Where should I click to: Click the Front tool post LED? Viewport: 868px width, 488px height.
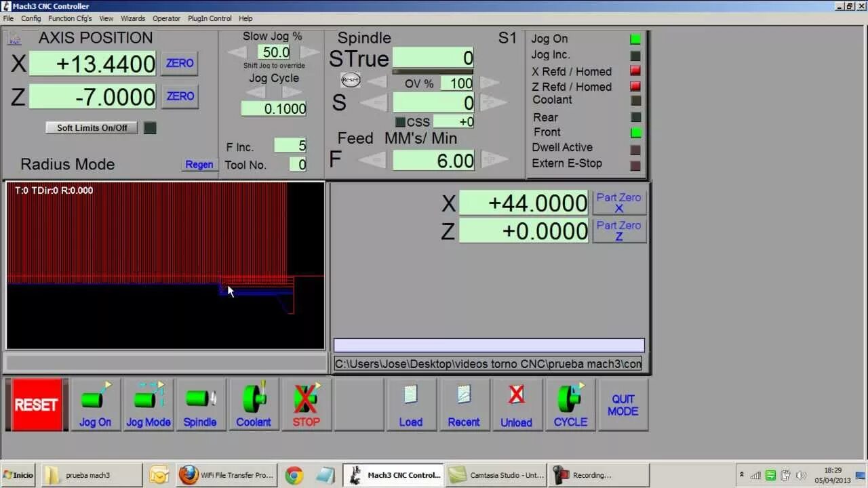635,133
